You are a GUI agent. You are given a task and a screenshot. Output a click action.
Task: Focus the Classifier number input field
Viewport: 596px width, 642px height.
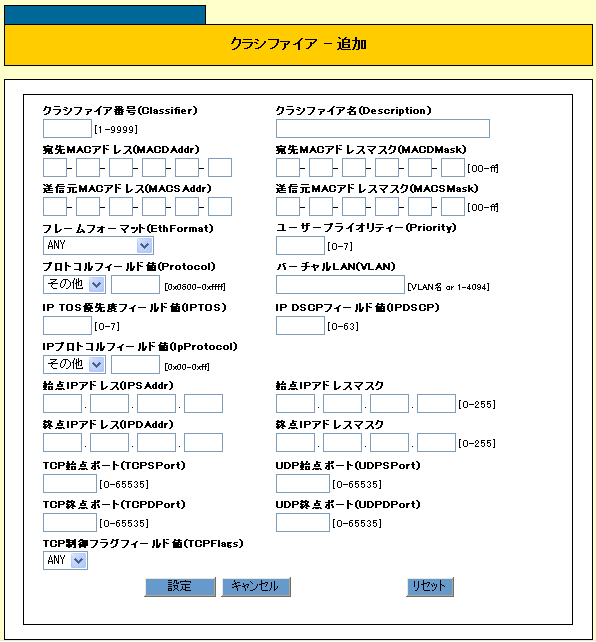click(x=67, y=129)
